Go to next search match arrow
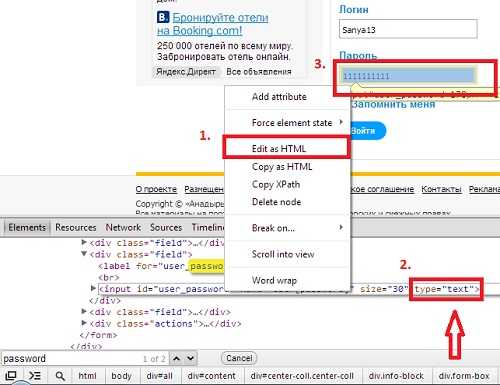 [190, 359]
